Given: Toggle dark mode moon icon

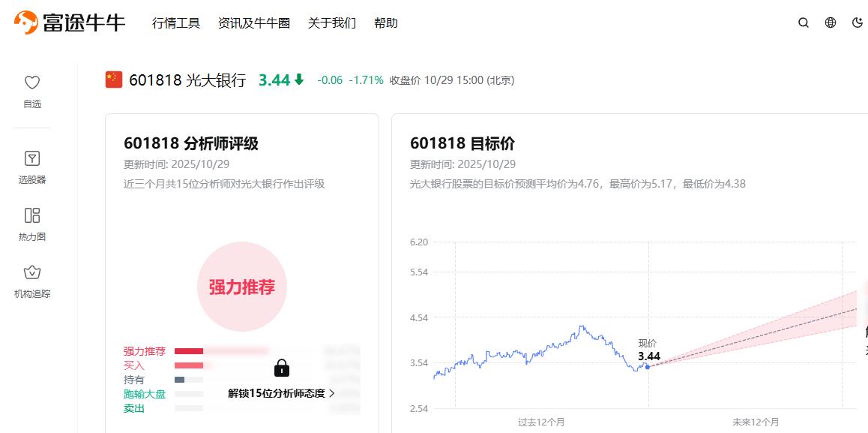Looking at the screenshot, I should pyautogui.click(x=857, y=23).
